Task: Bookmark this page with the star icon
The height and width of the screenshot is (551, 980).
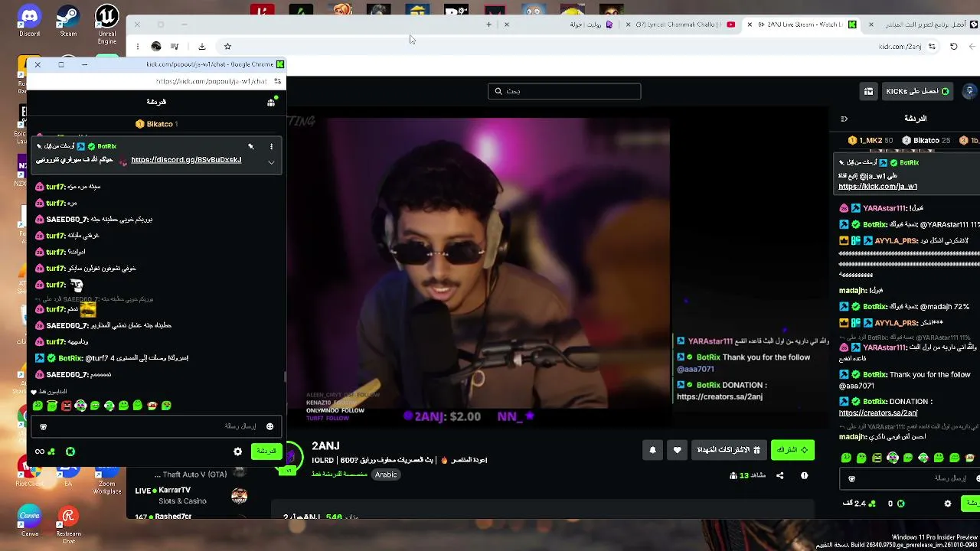Action: pyautogui.click(x=227, y=46)
